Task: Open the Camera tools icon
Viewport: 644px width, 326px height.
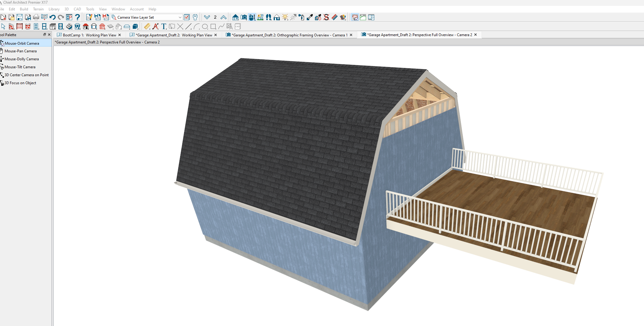Action: (244, 17)
